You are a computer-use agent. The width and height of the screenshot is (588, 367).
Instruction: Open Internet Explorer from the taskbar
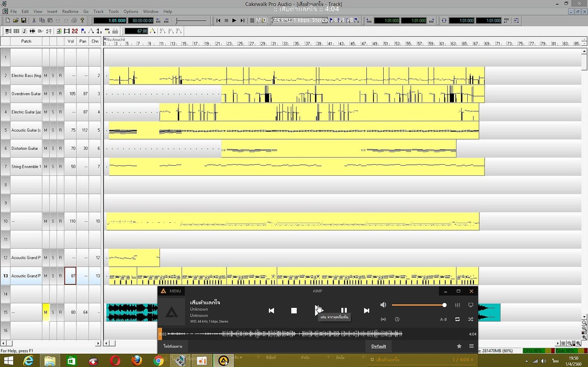tap(29, 360)
